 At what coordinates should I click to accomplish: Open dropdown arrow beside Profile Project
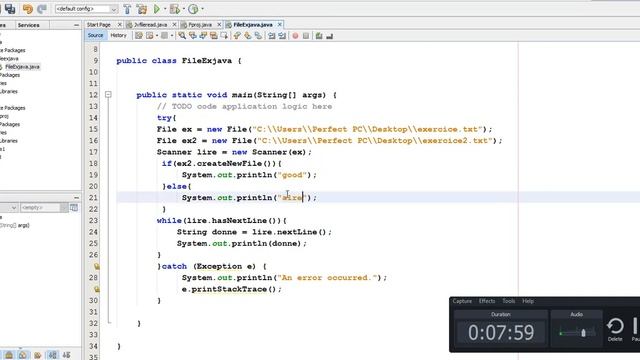click(x=202, y=9)
